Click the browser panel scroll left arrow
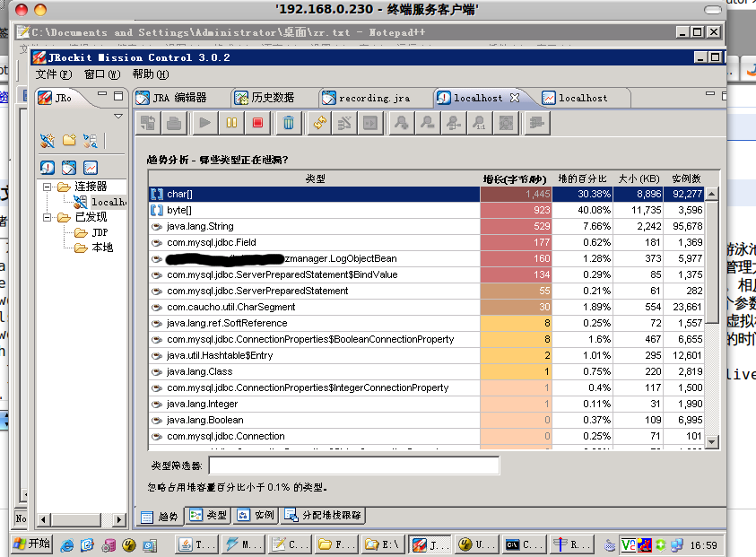 pos(44,519)
